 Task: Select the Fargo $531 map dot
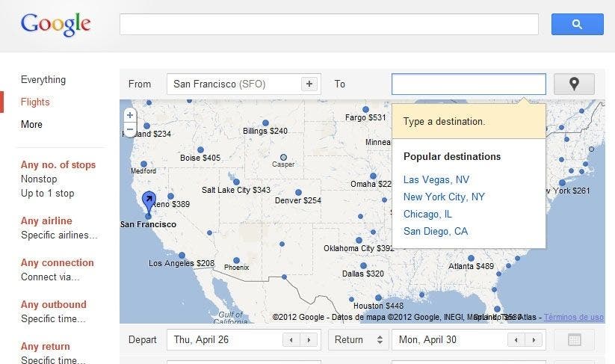tap(365, 109)
